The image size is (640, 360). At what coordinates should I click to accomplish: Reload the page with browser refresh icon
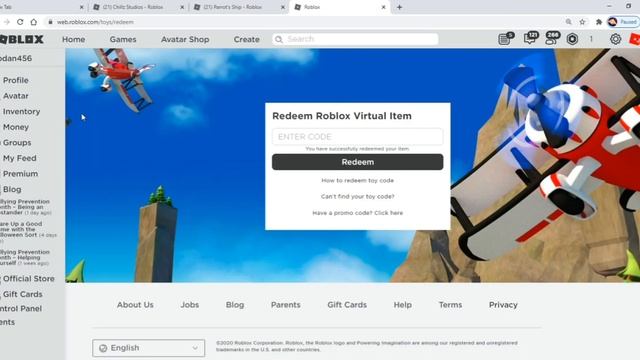coord(20,22)
